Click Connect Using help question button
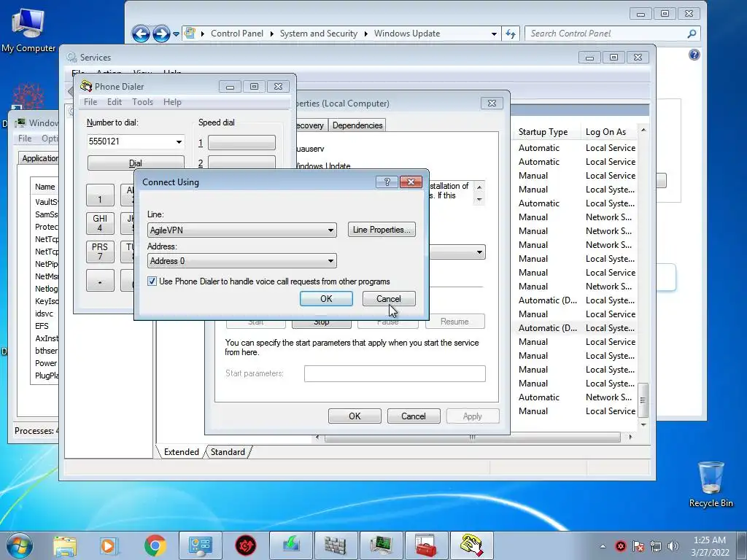Screen dimensions: 747x560 click(387, 182)
